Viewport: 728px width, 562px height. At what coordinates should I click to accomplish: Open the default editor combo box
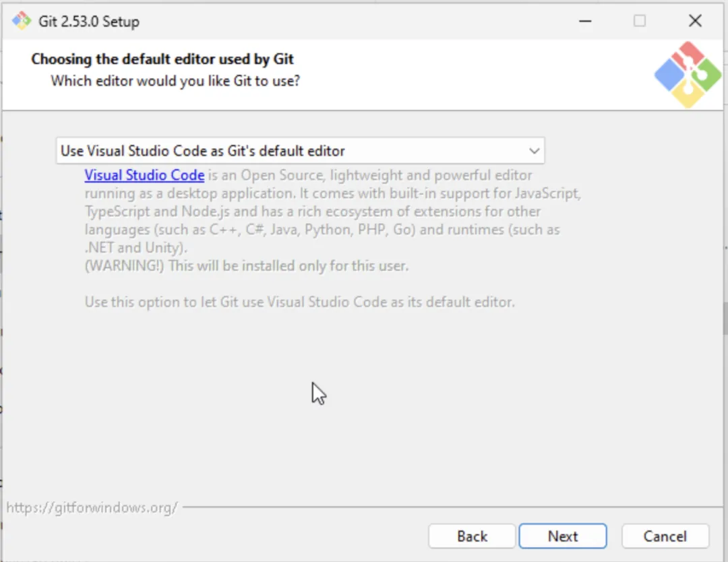[301, 150]
